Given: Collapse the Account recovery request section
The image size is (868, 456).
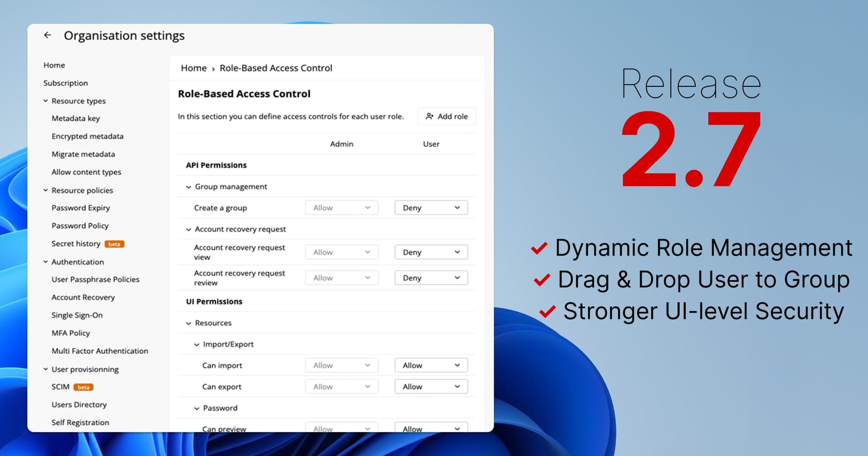Looking at the screenshot, I should pos(188,229).
